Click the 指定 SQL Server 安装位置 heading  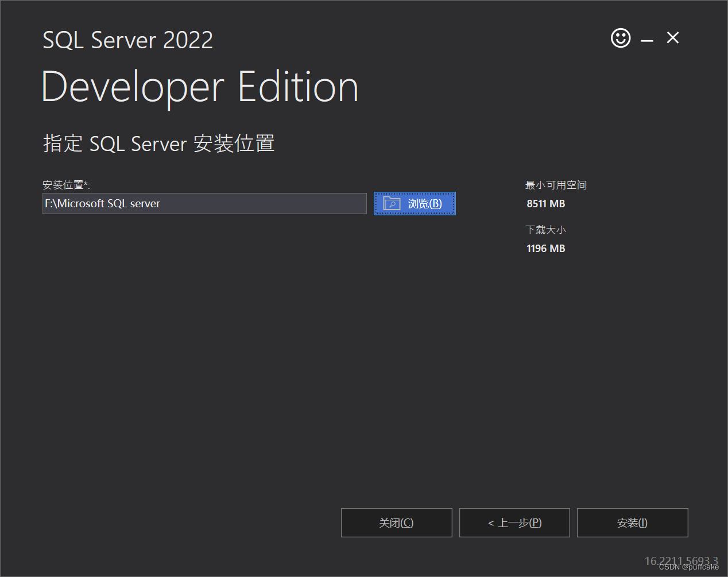pos(158,144)
